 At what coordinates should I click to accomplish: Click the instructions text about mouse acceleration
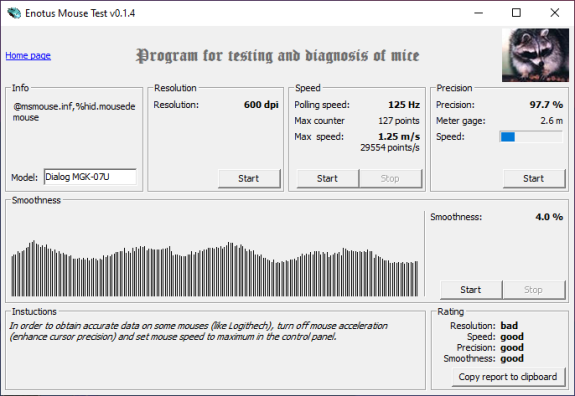[x=198, y=331]
